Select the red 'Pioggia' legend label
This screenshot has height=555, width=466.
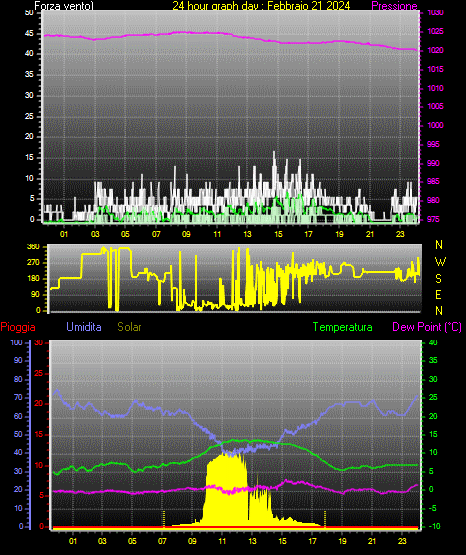coord(18,327)
